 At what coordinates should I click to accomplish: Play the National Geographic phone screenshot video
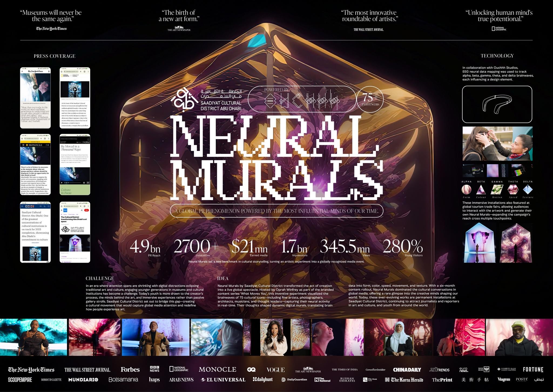[75, 89]
